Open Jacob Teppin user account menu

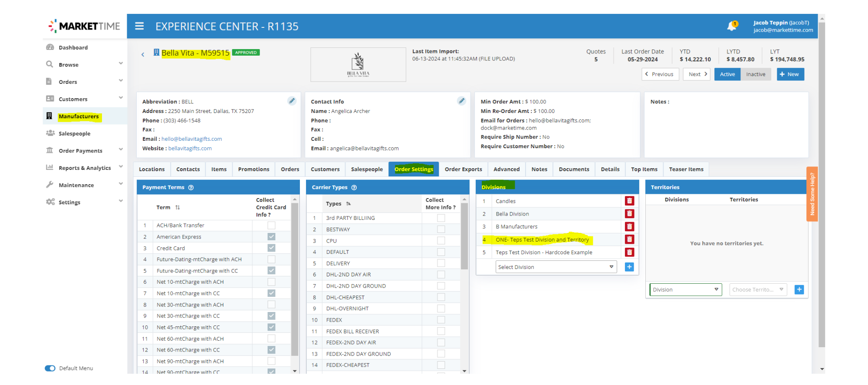pos(783,26)
